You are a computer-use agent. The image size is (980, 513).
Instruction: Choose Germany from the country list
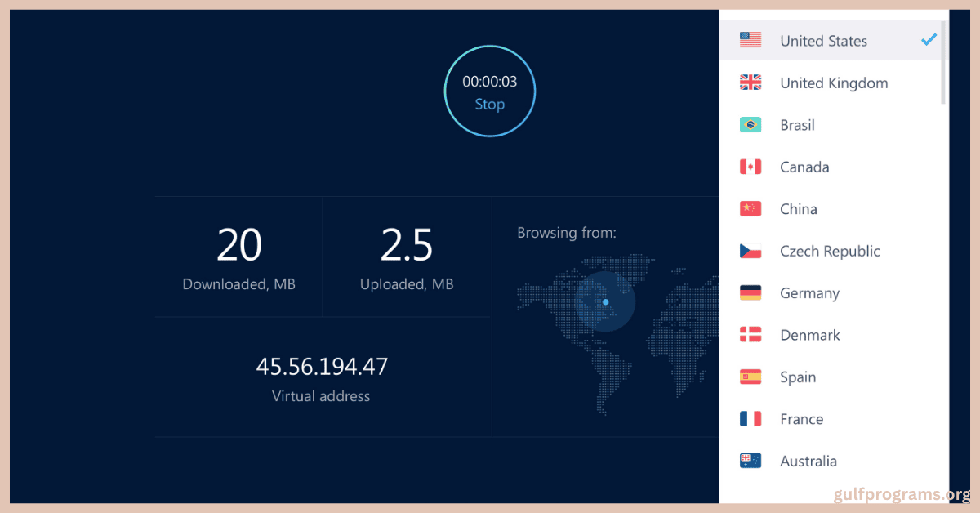809,292
